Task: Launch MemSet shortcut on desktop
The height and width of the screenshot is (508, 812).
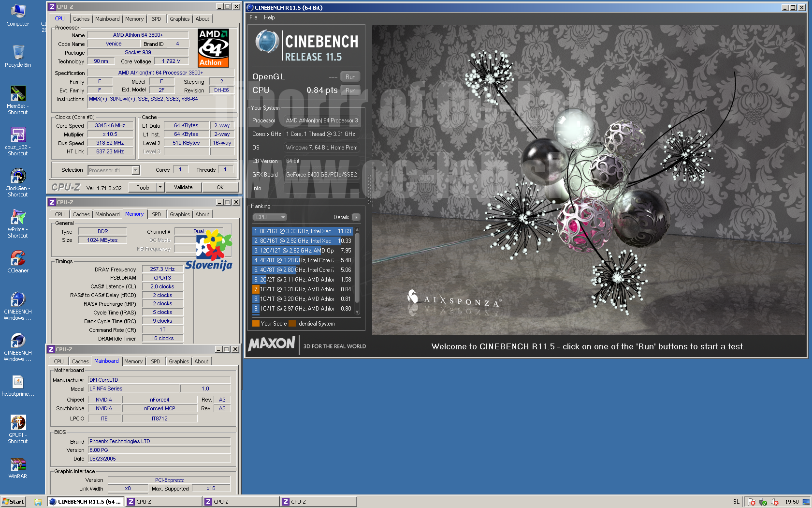Action: (18, 100)
